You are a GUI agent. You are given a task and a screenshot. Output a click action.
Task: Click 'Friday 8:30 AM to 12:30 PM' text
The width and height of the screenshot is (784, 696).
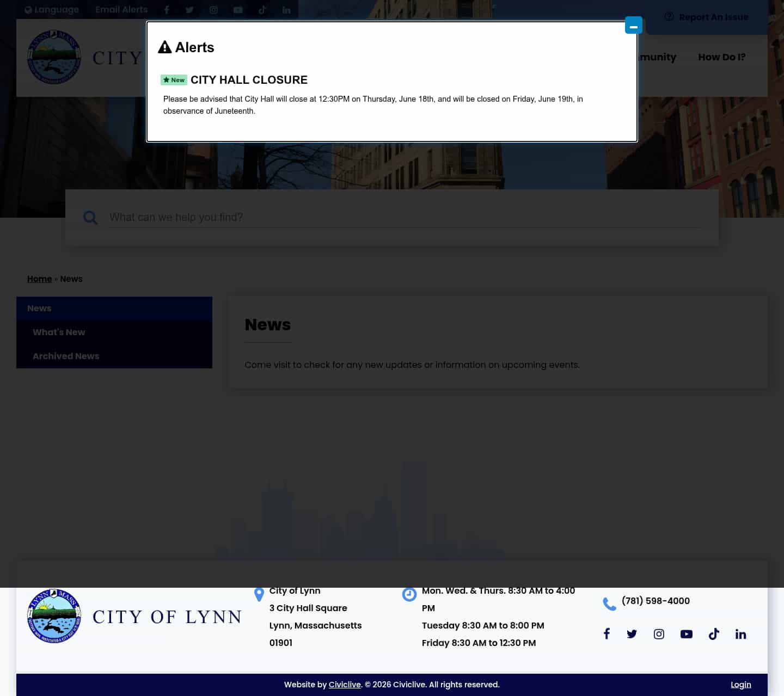pyautogui.click(x=479, y=643)
